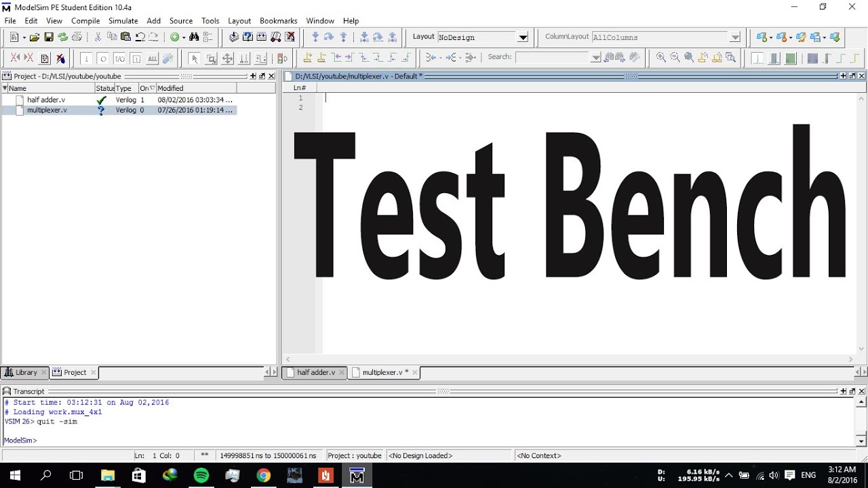Click the Break simulation icon with red X

click(290, 37)
